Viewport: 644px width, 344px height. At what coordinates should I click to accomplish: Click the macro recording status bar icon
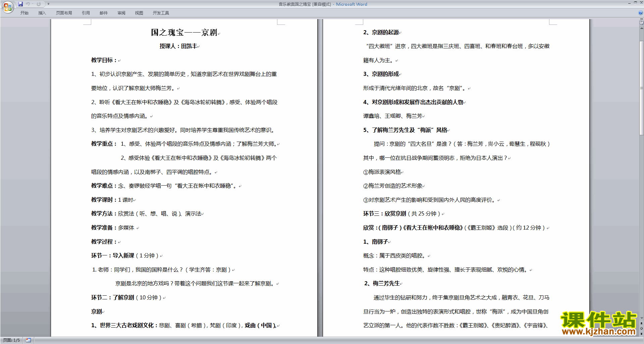28,340
